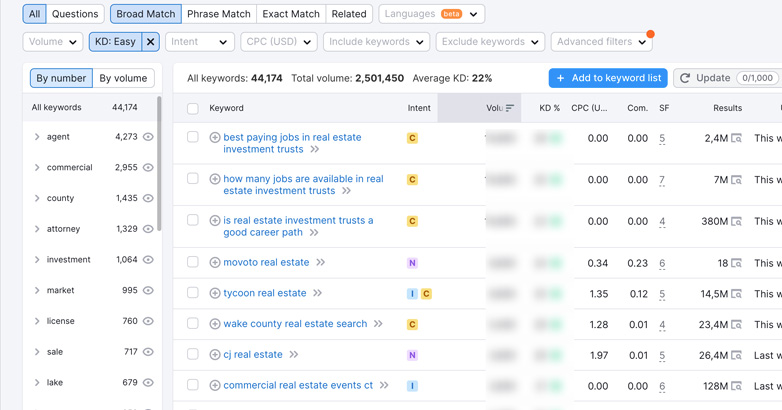This screenshot has width=782, height=410.
Task: Click SERP results icon for movoto real estate
Action: (737, 263)
